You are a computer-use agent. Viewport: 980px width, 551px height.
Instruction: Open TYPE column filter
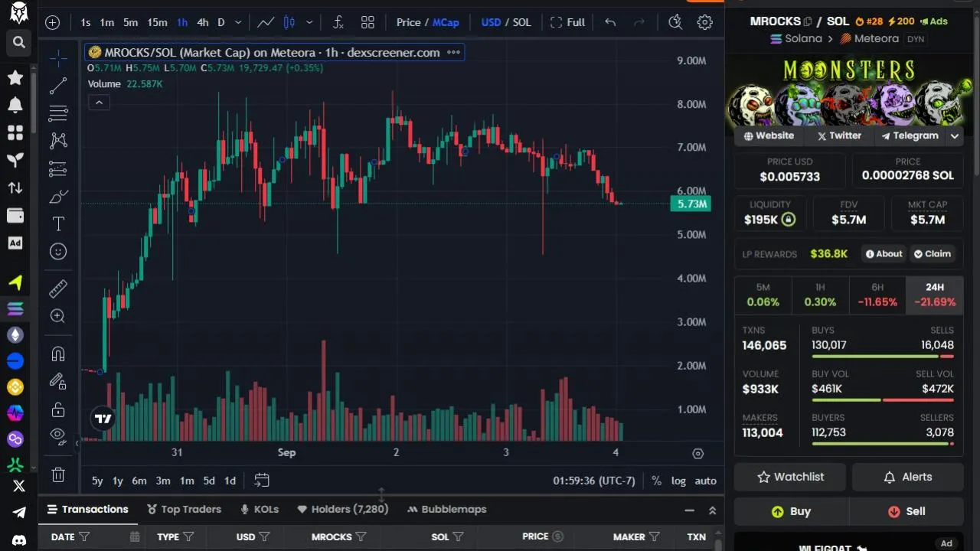point(188,537)
